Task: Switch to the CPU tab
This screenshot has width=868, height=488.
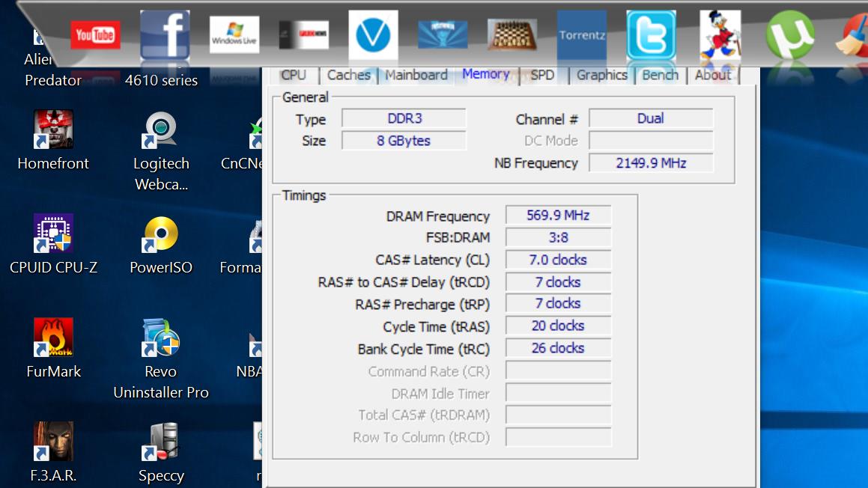Action: pos(293,76)
